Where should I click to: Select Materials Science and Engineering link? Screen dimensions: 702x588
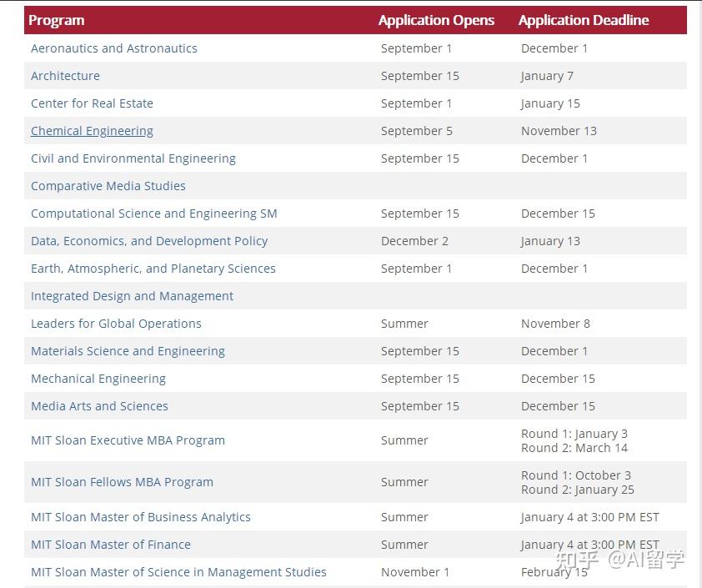click(128, 351)
